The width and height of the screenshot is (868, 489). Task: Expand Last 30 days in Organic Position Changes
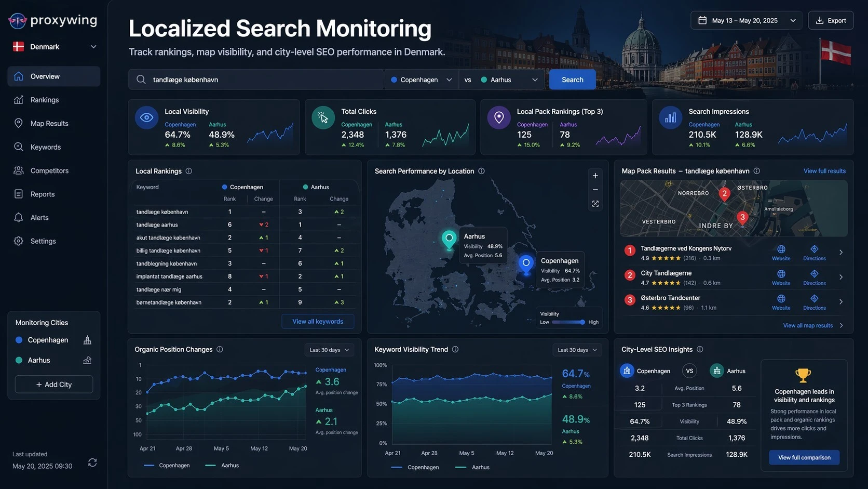[x=329, y=350]
